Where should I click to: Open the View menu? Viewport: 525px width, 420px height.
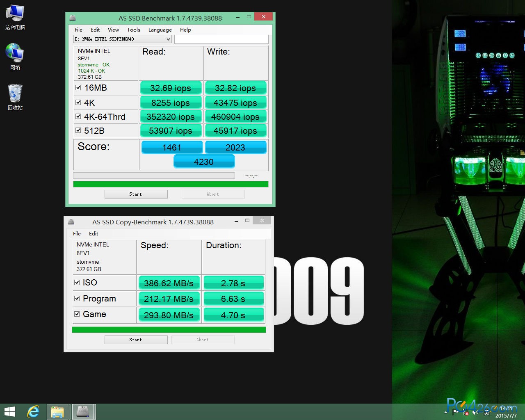(113, 30)
